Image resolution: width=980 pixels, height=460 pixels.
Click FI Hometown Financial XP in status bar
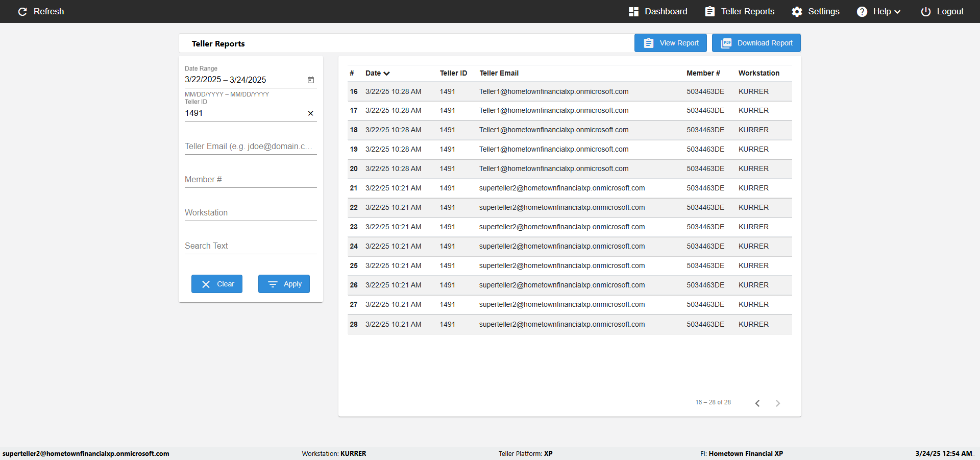[741, 454]
